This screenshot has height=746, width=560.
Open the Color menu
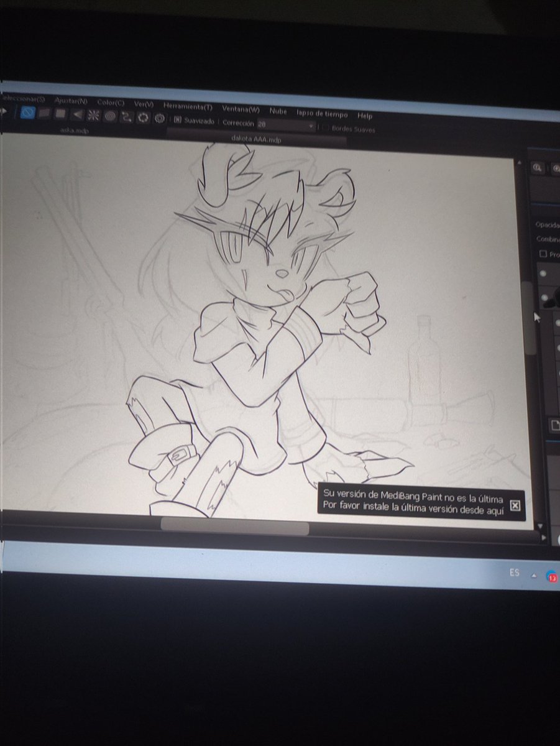pyautogui.click(x=111, y=102)
